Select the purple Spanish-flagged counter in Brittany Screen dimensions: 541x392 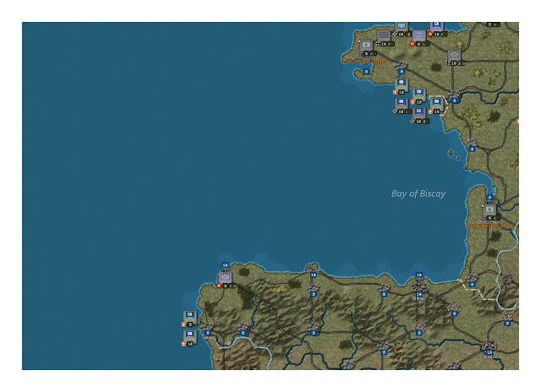pyautogui.click(x=418, y=35)
